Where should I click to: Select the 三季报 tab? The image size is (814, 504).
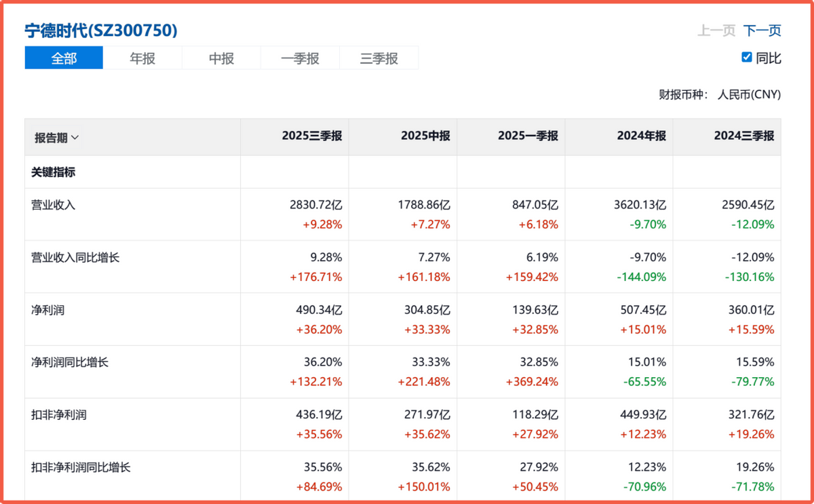tap(379, 58)
